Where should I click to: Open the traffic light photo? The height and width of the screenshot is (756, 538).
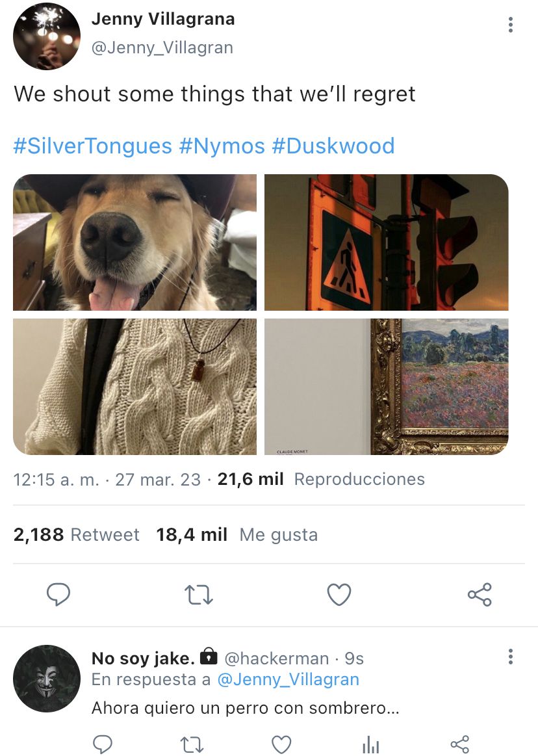click(387, 242)
